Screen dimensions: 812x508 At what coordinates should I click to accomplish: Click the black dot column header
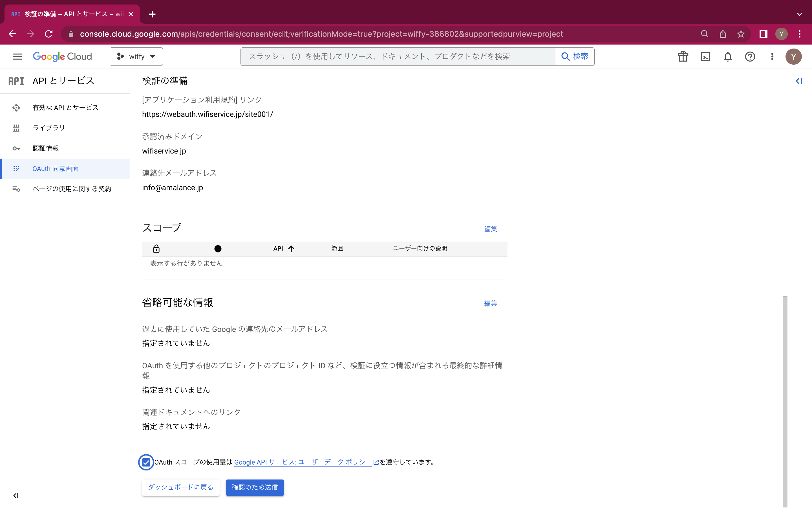click(x=218, y=249)
